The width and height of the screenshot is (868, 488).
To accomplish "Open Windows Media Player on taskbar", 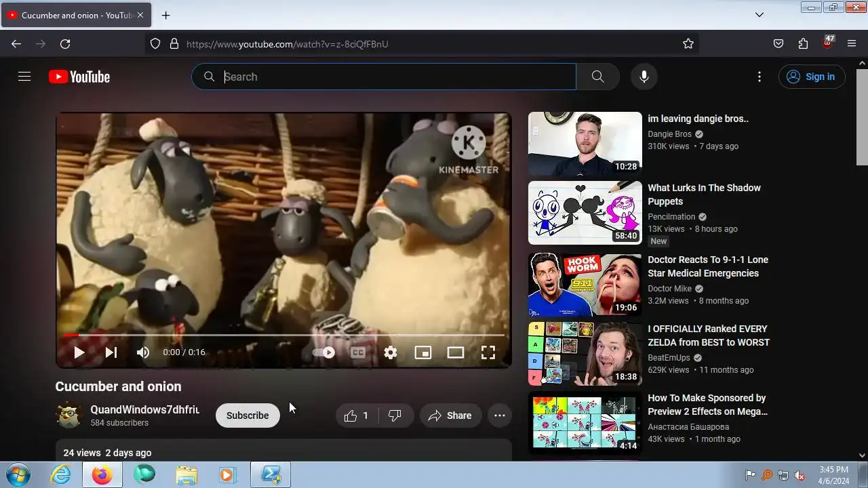I will click(229, 475).
